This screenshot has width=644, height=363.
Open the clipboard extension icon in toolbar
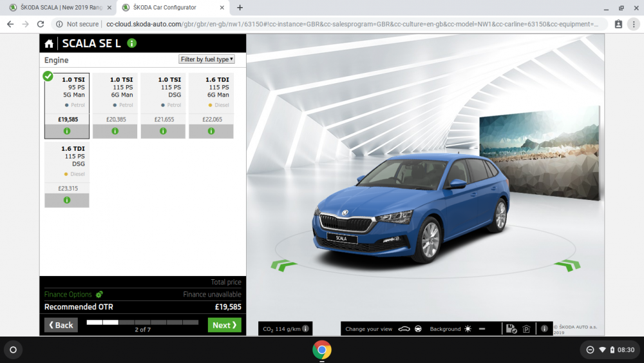[x=618, y=25]
